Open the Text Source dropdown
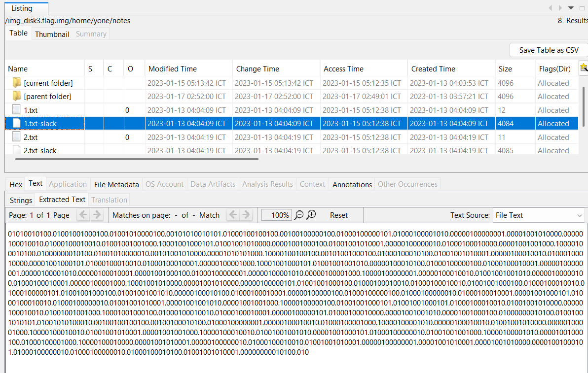The height and width of the screenshot is (373, 588). (x=539, y=215)
